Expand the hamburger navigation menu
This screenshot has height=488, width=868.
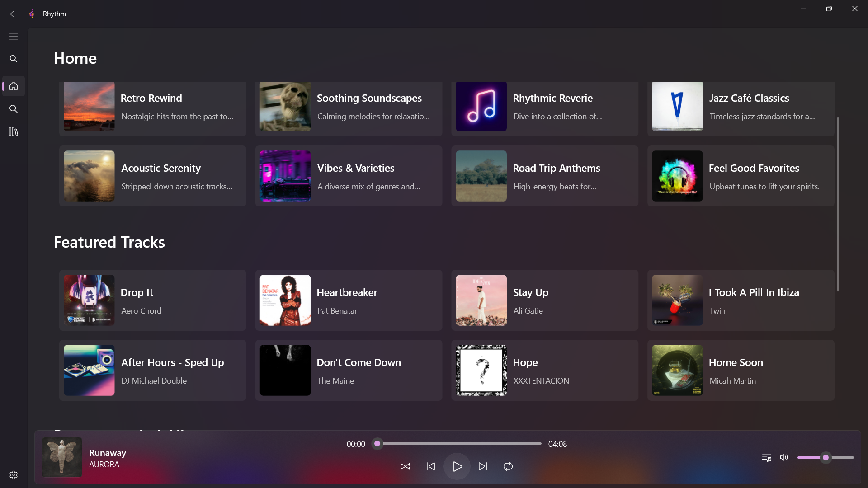pos(14,37)
